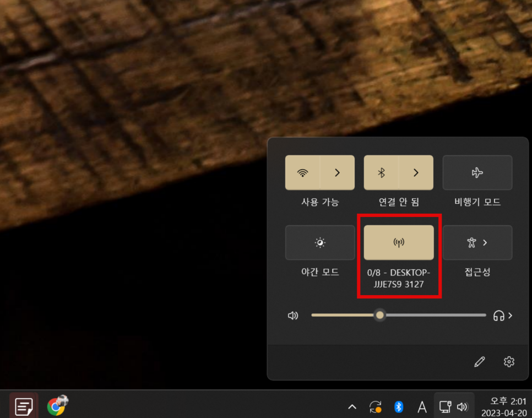
Task: Mute the speaker icon beside the volume slider
Action: coord(293,316)
